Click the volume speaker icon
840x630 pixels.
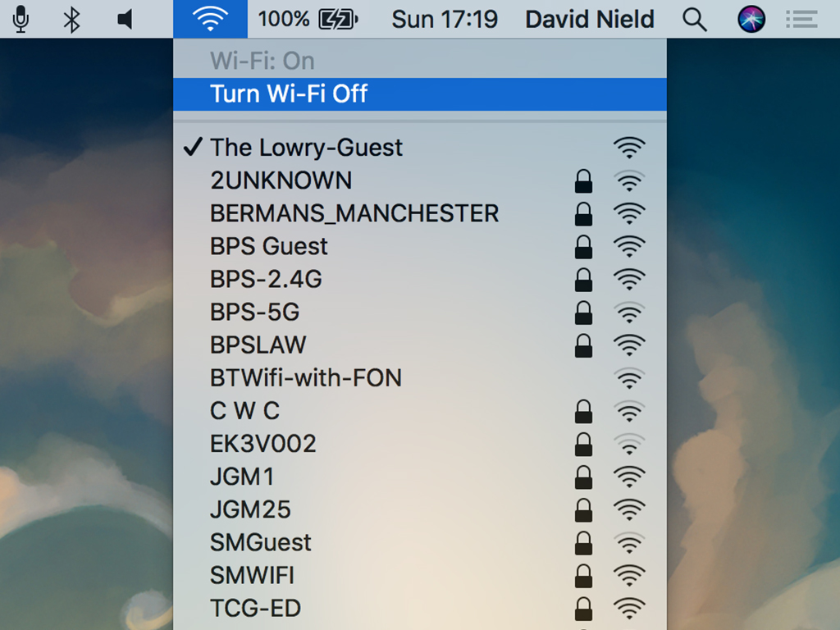point(125,20)
